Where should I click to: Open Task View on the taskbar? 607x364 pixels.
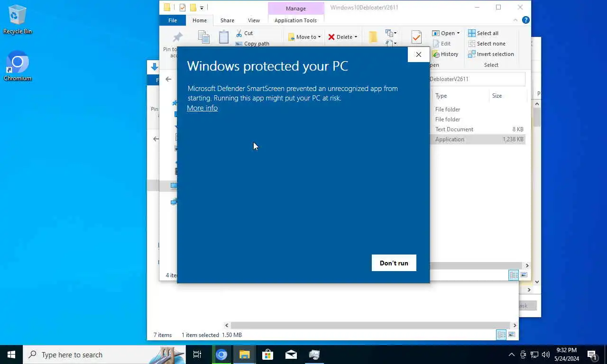pyautogui.click(x=197, y=355)
